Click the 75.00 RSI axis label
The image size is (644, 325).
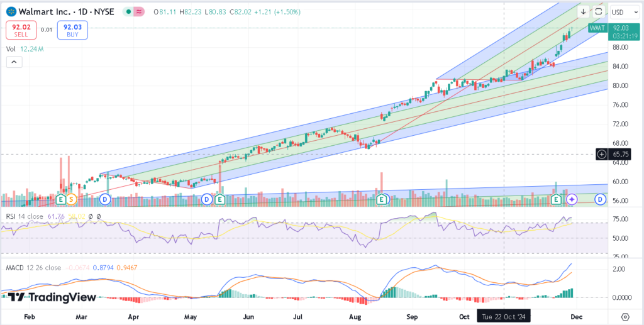point(619,219)
